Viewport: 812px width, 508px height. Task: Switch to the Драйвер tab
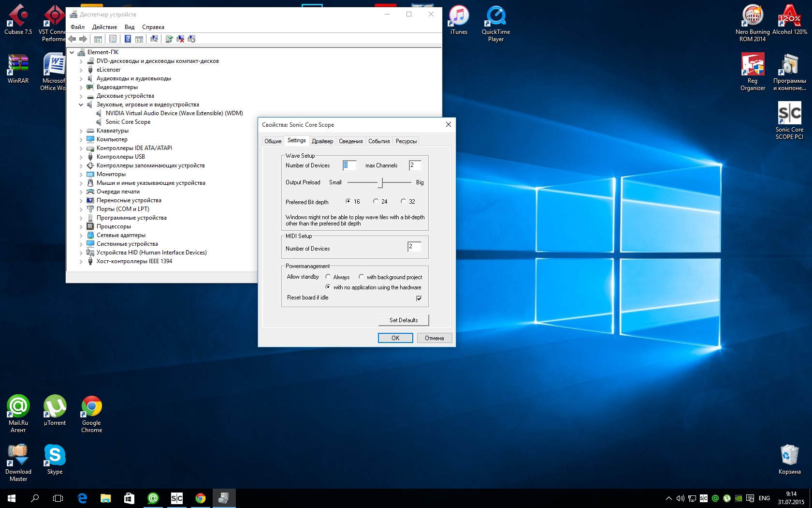(322, 141)
